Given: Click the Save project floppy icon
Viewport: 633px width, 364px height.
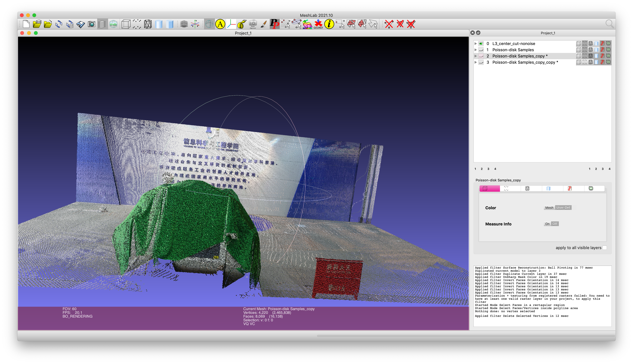Looking at the screenshot, I should [x=81, y=24].
